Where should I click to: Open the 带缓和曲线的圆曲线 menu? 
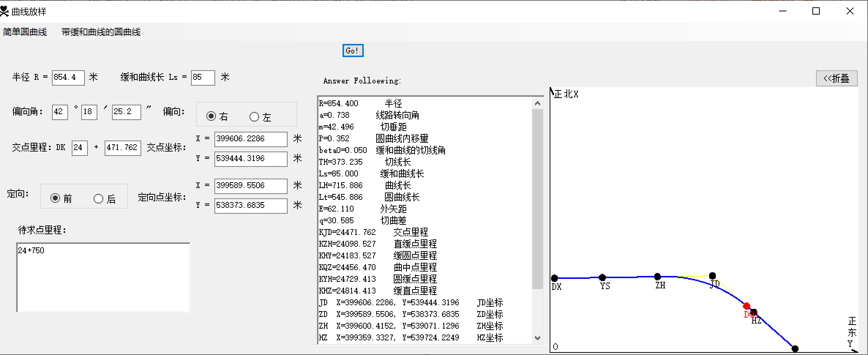click(x=101, y=32)
